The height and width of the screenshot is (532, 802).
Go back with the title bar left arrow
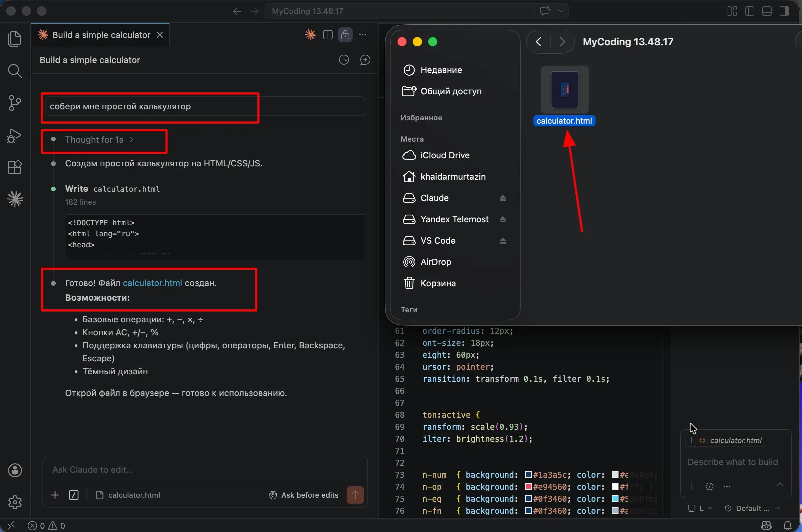coord(237,11)
